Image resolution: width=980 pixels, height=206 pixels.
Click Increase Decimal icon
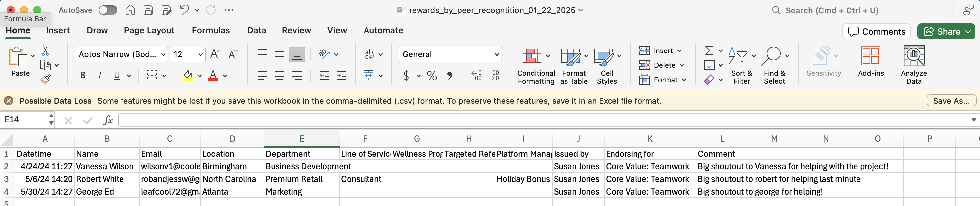click(476, 76)
